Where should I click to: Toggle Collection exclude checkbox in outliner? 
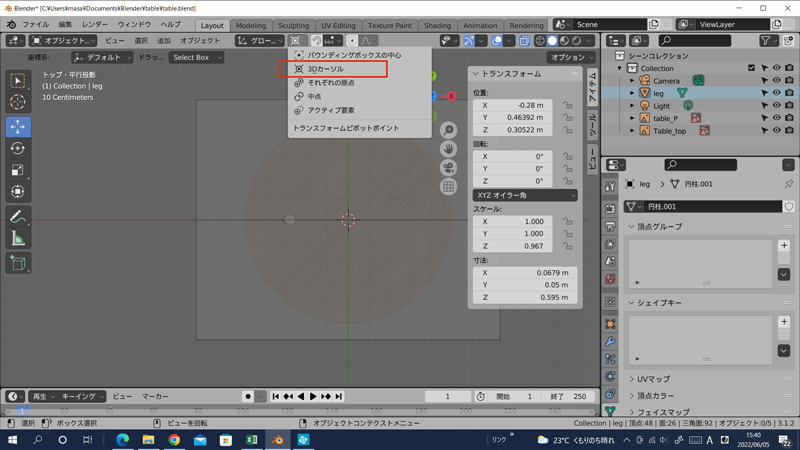pyautogui.click(x=752, y=68)
